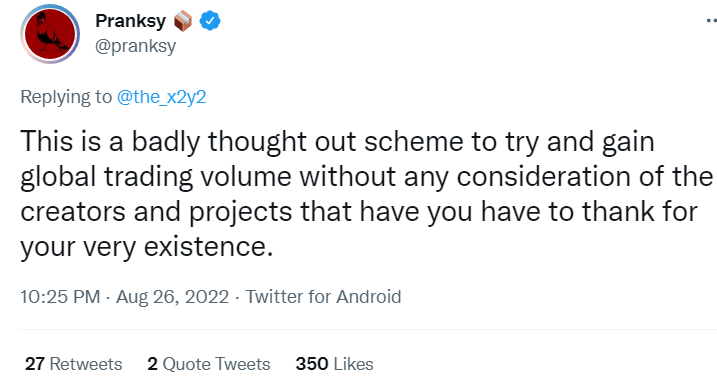Open the @the_x2y2 mention link
Image resolution: width=717 pixels, height=385 pixels.
tap(161, 97)
